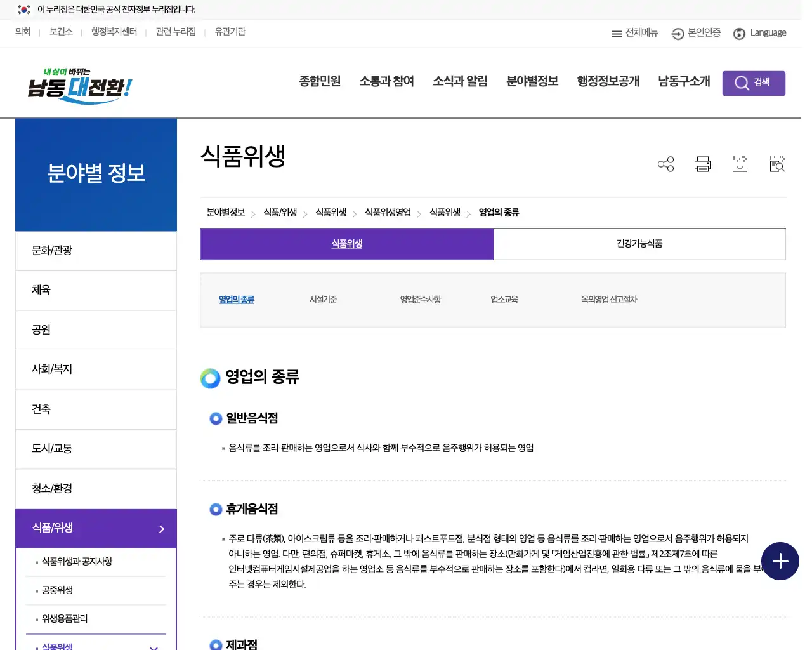
Task: Collapse the 식품/위생 sidebar section
Action: point(96,528)
